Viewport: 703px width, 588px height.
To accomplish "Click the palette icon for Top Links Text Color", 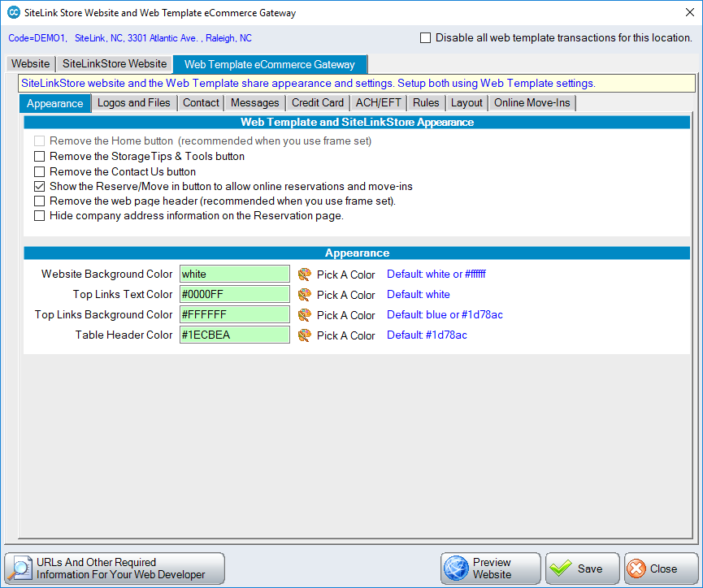I will coord(305,295).
